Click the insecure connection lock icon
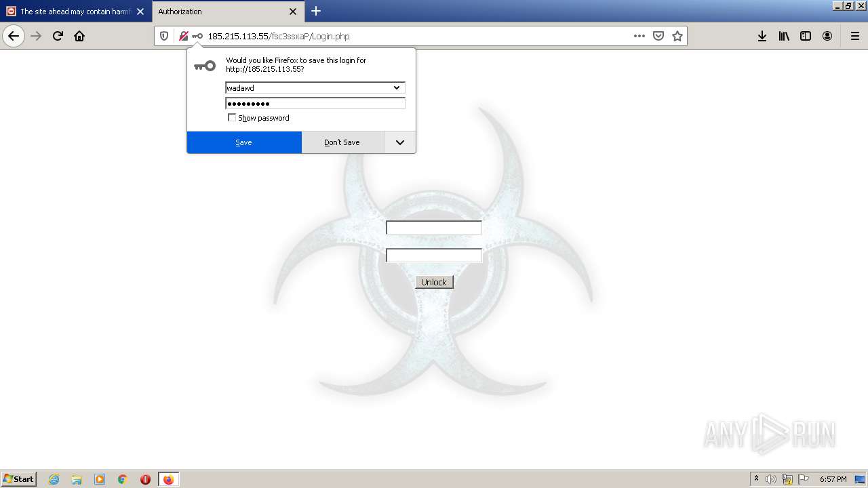 [183, 36]
